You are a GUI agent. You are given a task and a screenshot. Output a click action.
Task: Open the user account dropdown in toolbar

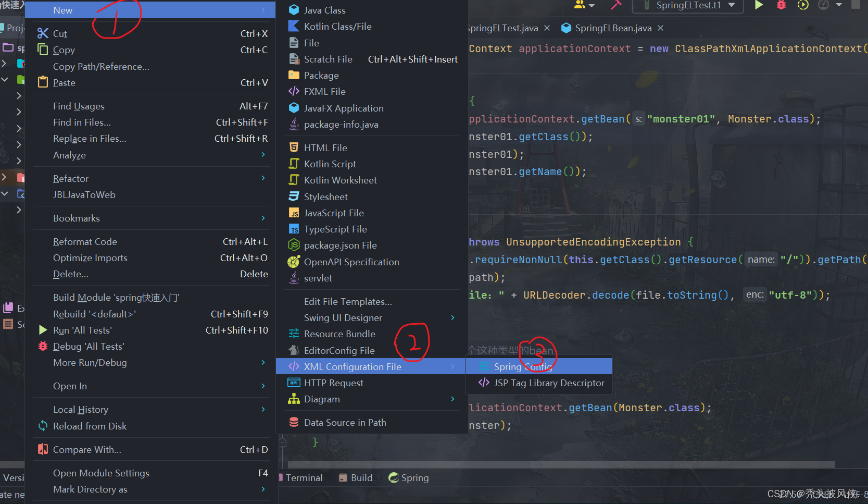click(584, 5)
